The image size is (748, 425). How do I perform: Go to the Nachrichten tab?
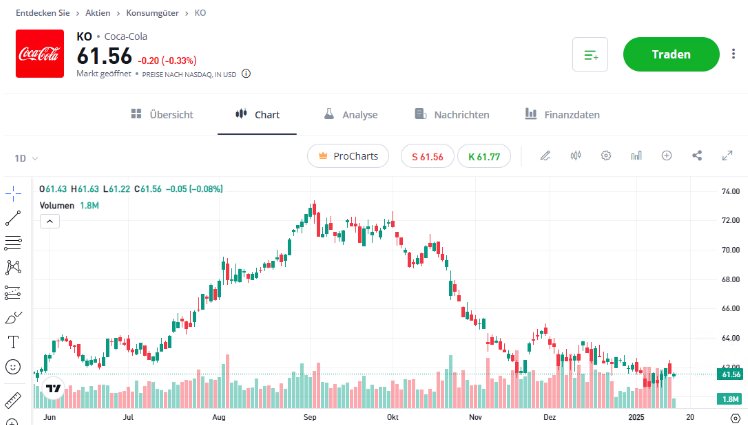[452, 114]
